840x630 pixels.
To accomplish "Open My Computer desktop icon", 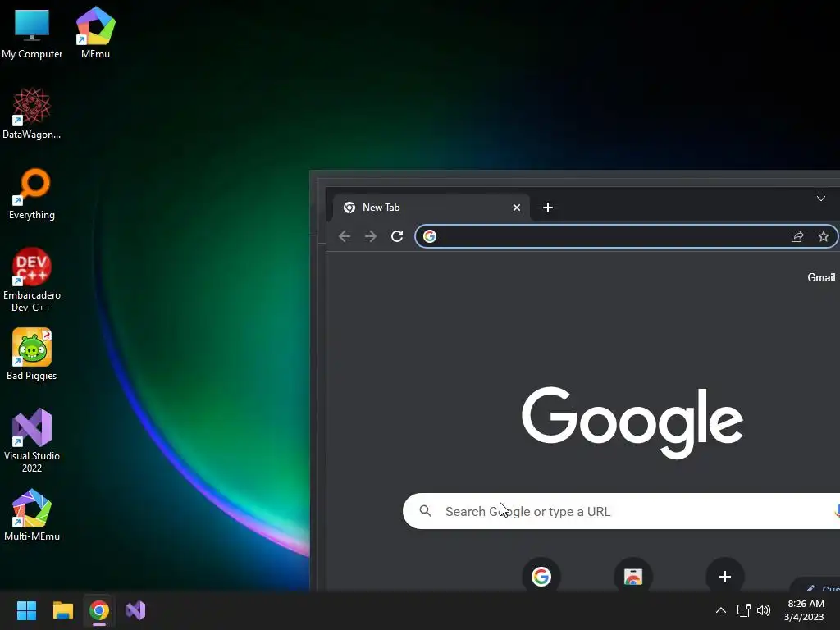I will (32, 33).
